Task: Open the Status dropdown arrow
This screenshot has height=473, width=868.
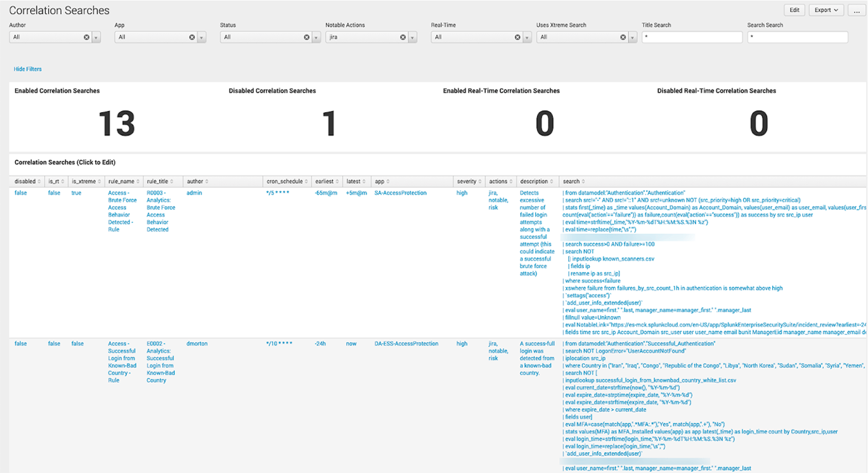Action: coord(316,37)
